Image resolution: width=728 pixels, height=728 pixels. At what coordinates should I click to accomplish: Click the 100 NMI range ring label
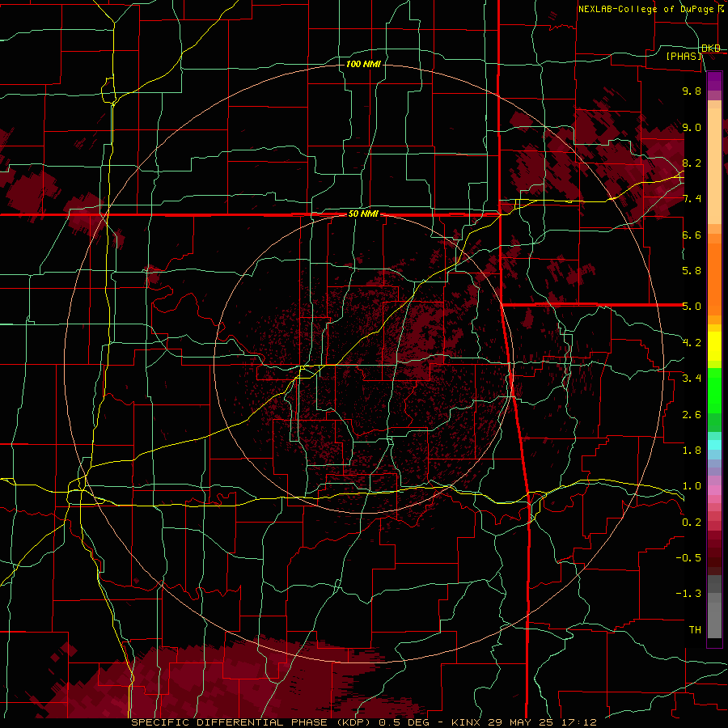[x=363, y=64]
